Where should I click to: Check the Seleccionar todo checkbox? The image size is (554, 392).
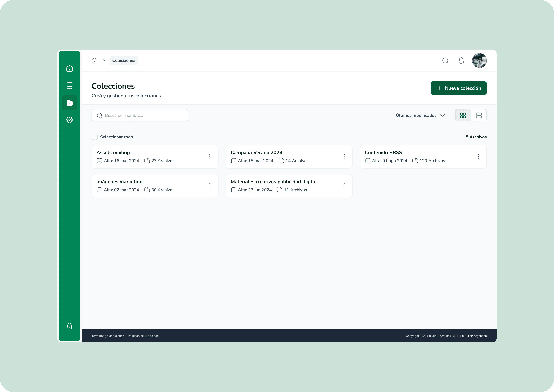pos(95,137)
